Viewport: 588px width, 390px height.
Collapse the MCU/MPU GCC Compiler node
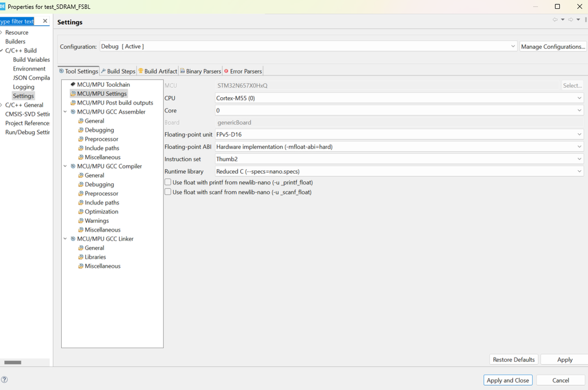[x=65, y=166]
